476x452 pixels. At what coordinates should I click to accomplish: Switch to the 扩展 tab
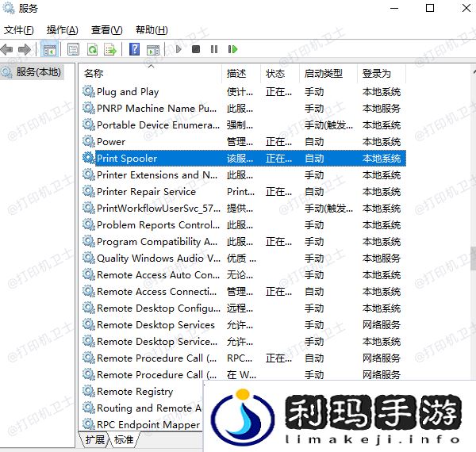coord(94,439)
